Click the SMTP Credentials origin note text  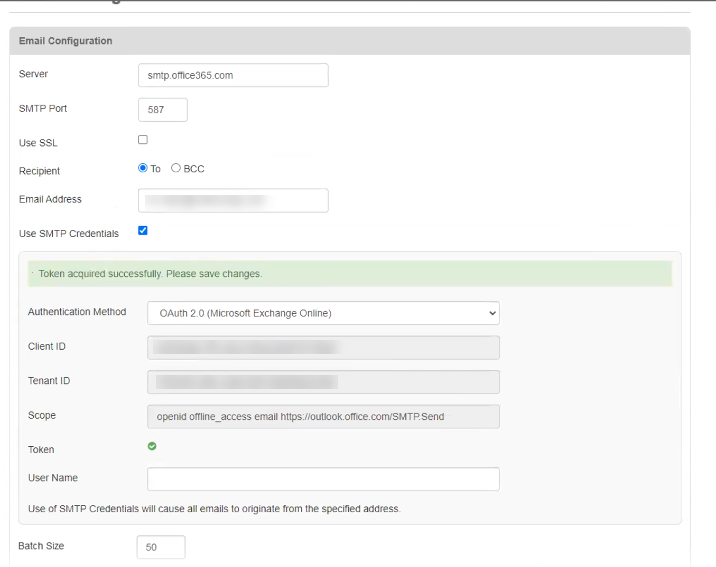[x=214, y=509]
